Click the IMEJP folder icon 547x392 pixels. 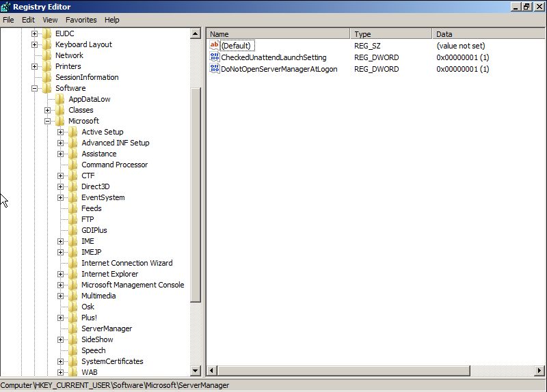(x=73, y=252)
